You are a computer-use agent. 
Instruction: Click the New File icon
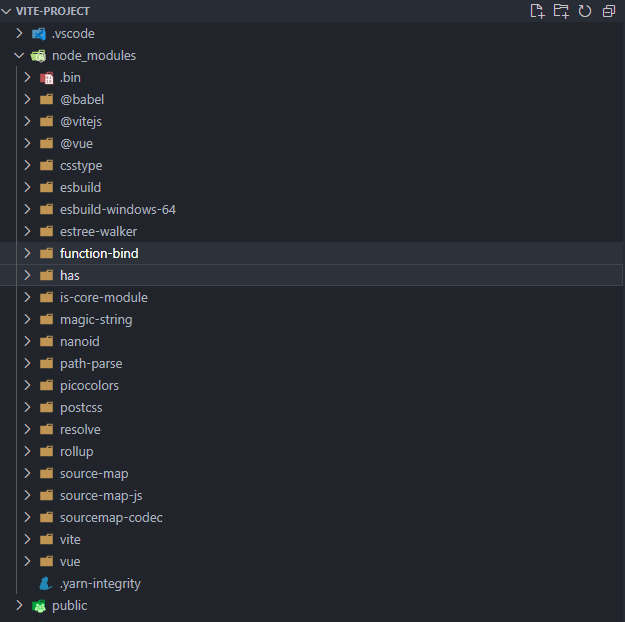[x=537, y=11]
